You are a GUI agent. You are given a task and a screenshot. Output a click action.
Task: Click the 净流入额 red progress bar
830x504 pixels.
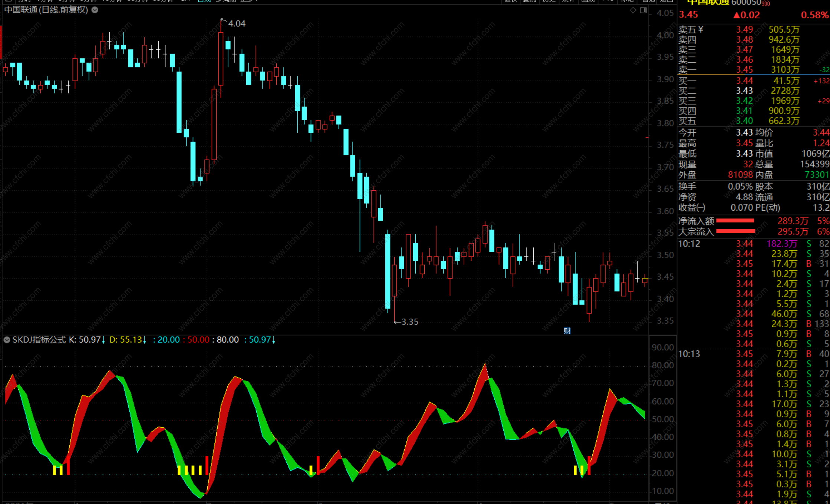(x=735, y=221)
